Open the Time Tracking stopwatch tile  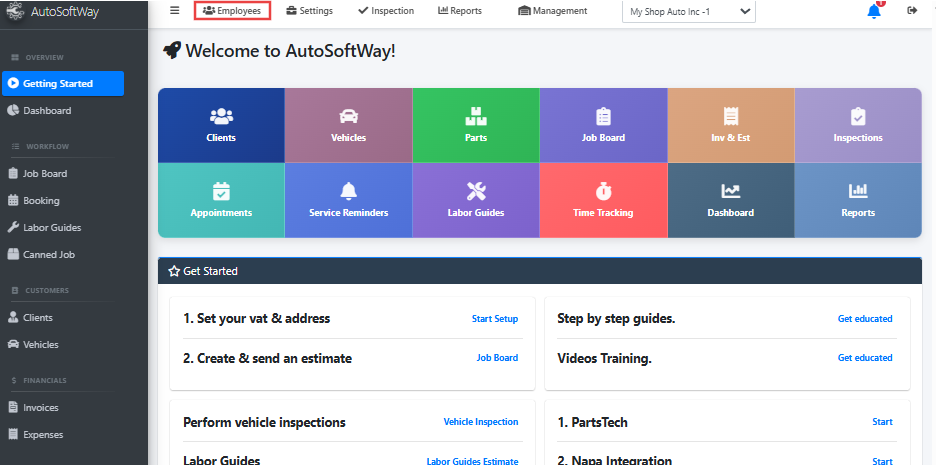[603, 200]
